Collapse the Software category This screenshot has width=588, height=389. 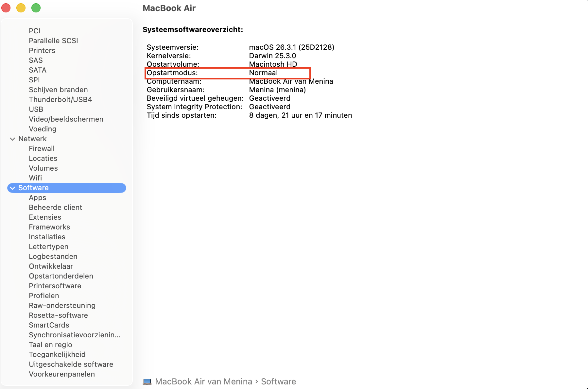12,188
